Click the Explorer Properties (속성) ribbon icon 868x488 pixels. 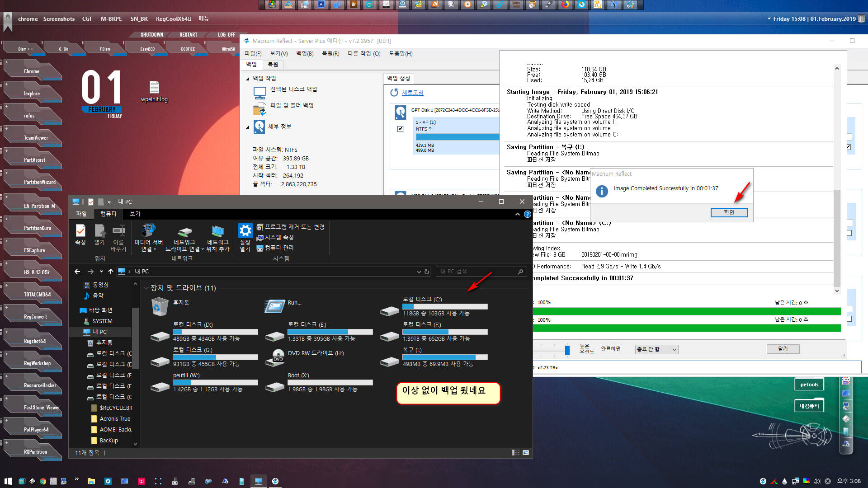pos(80,231)
